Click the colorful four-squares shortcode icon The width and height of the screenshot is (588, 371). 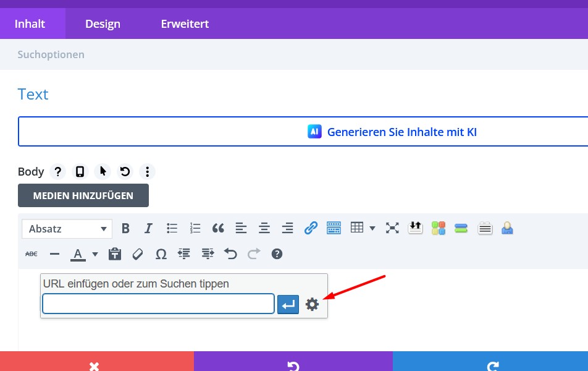[439, 228]
